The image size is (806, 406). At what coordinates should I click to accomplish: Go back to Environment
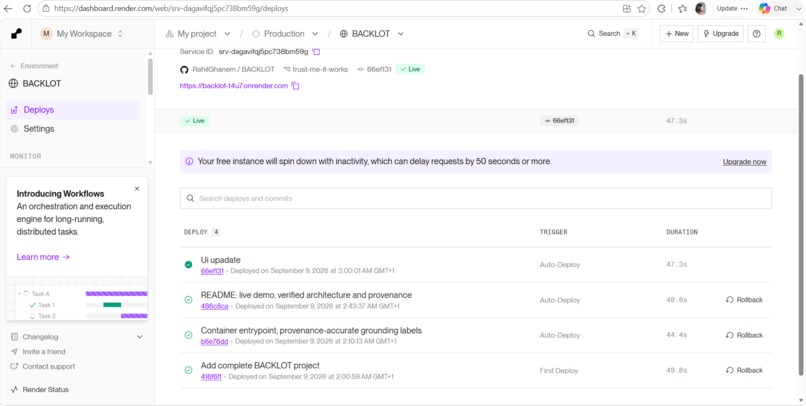tap(34, 66)
